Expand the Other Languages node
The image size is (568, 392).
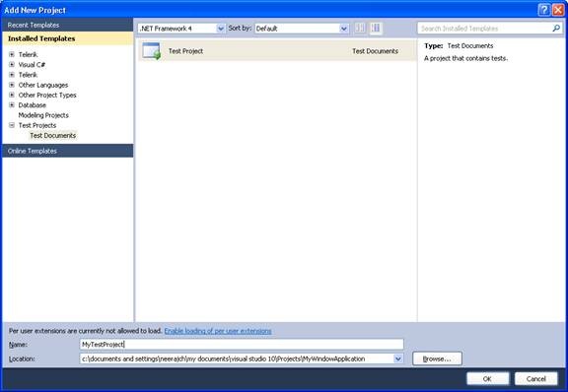pyautogui.click(x=12, y=85)
